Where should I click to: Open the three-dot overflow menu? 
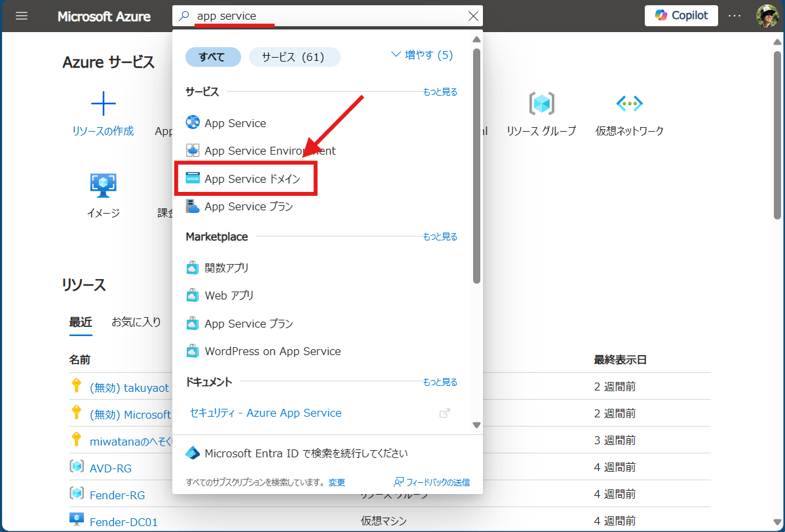tap(735, 16)
